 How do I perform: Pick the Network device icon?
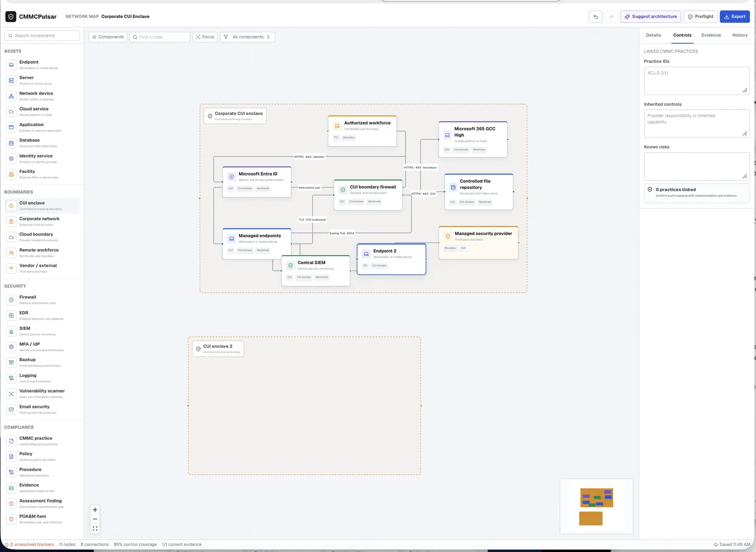11,96
